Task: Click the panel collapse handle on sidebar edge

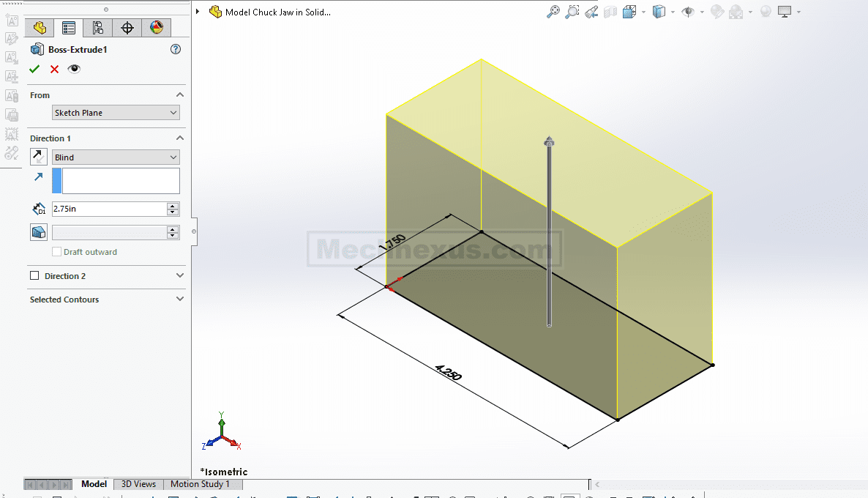Action: (194, 231)
